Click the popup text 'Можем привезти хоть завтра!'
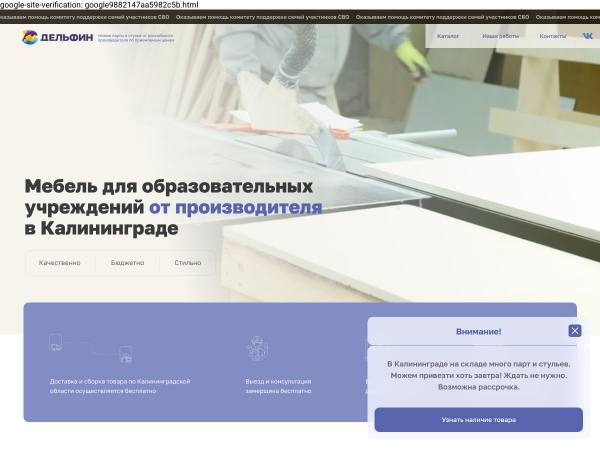Viewport: 600px width, 450px height. click(446, 376)
